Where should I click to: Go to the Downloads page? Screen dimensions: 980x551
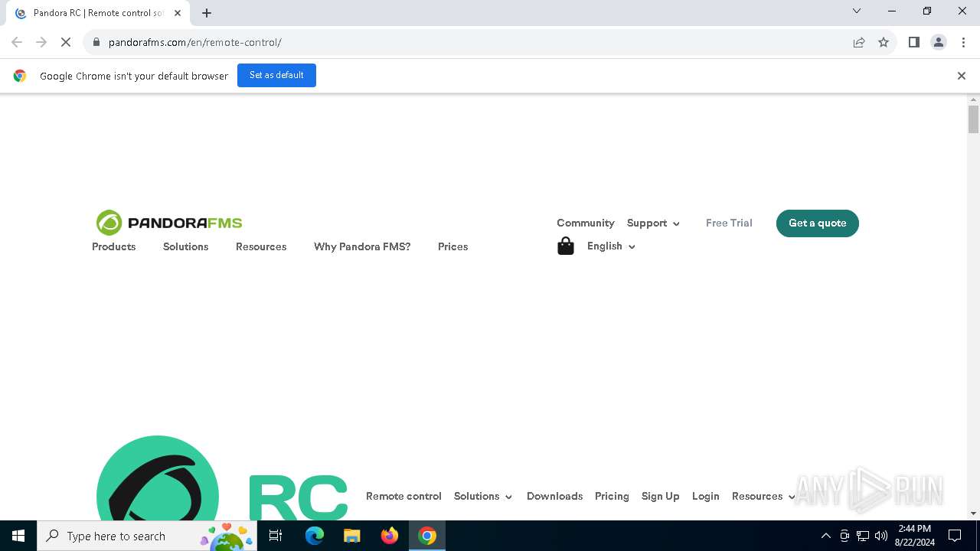554,496
